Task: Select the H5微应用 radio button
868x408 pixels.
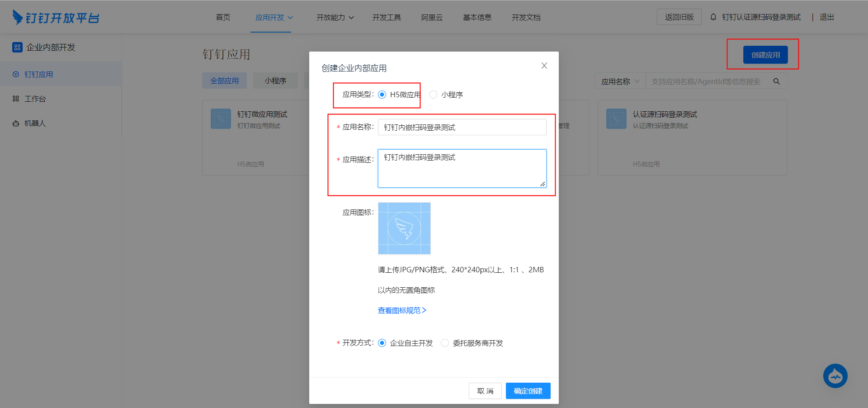Action: click(382, 95)
